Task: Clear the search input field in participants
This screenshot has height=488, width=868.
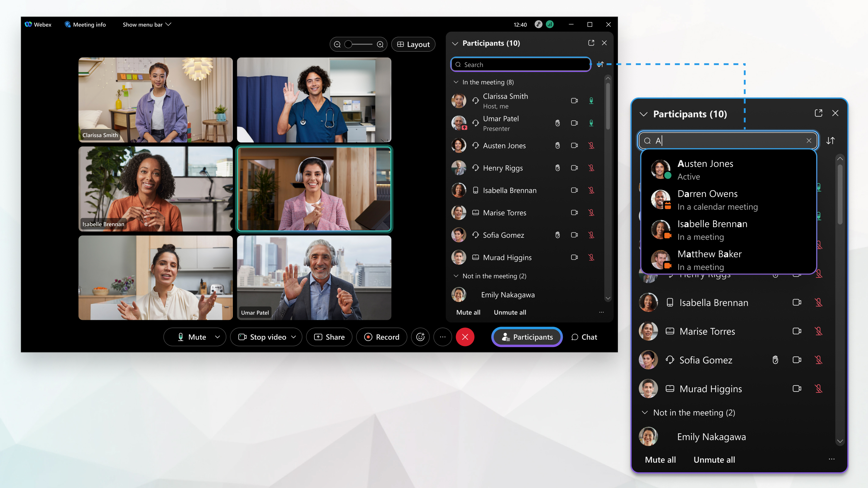Action: point(809,140)
